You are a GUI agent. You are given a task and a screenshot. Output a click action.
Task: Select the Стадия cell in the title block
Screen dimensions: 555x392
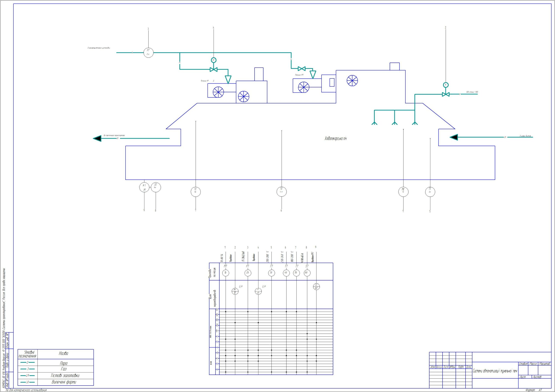point(523,364)
